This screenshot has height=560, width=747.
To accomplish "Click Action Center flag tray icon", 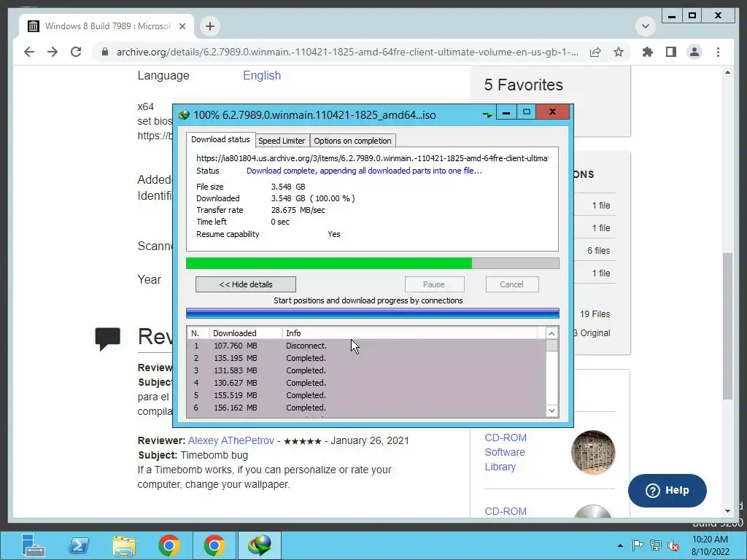I will click(638, 545).
